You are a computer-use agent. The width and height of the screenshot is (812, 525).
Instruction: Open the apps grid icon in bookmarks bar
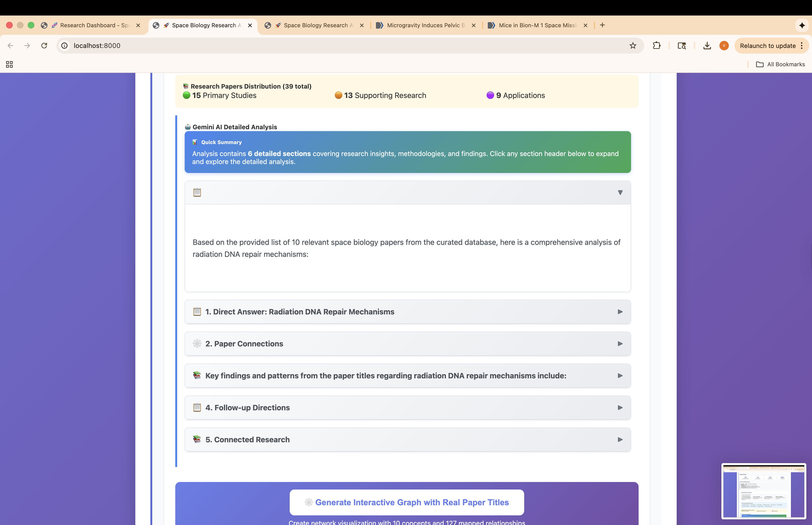coord(10,64)
